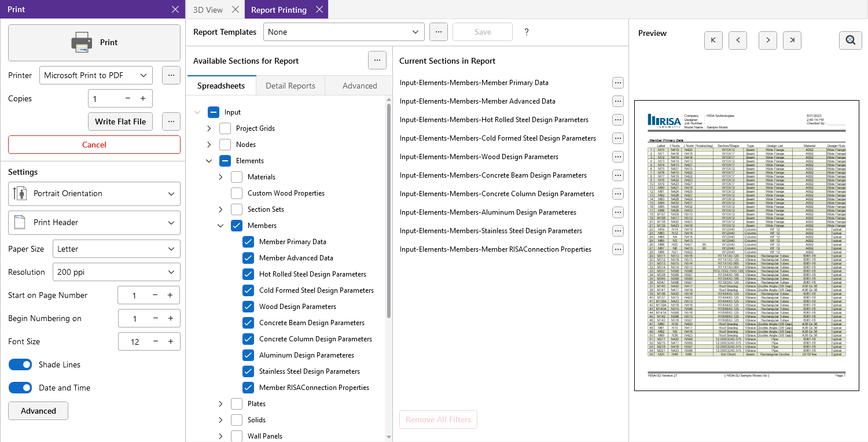The width and height of the screenshot is (868, 442).
Task: Click the preview zoom magnifier icon
Action: coord(850,40)
